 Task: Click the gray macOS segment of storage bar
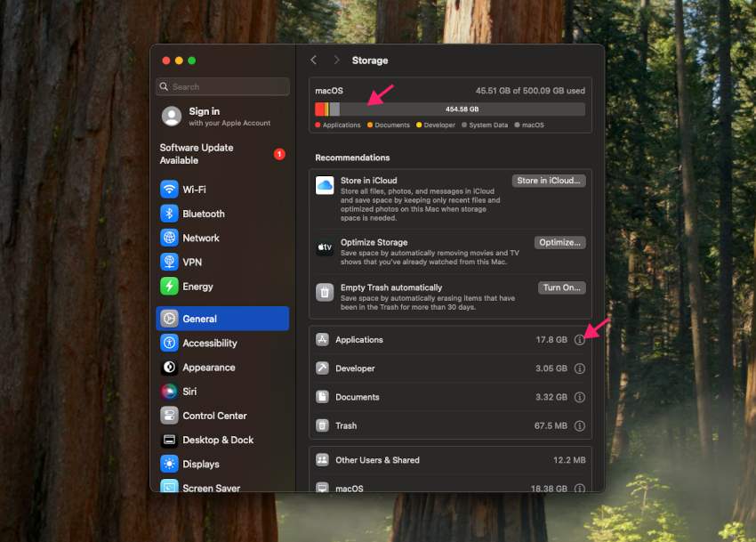click(334, 109)
